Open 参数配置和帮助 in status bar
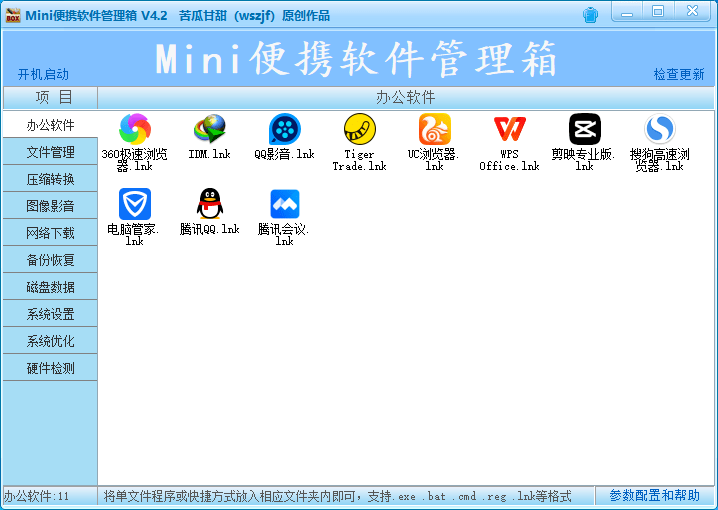The height and width of the screenshot is (510, 718). 654,495
